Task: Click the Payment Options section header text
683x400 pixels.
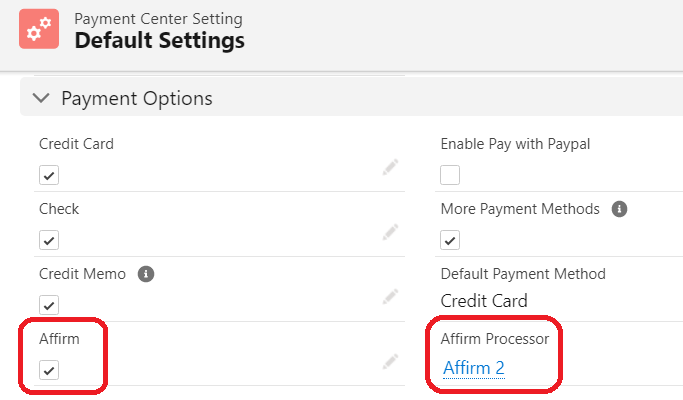Action: pos(137,98)
